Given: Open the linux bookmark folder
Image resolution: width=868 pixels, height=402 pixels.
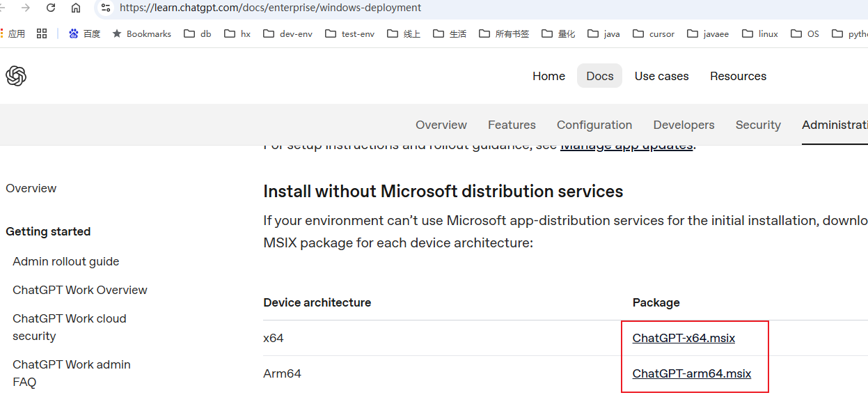Looking at the screenshot, I should (x=760, y=33).
